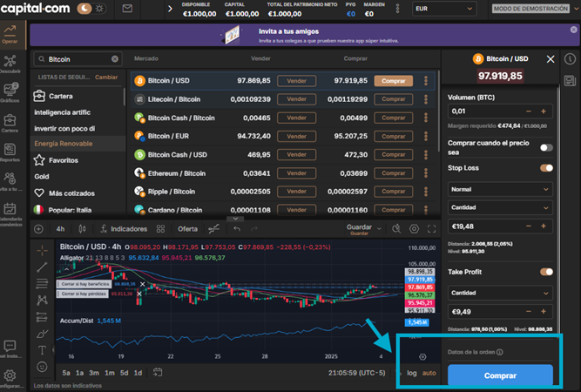Disable the Stop Loss switch
This screenshot has height=392, width=581.
point(546,168)
